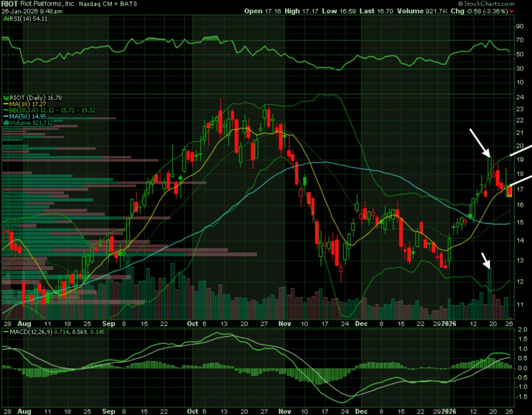The height and width of the screenshot is (415, 532).
Task: Click the -1.5 label on the MACD scale
Action: [521, 397]
